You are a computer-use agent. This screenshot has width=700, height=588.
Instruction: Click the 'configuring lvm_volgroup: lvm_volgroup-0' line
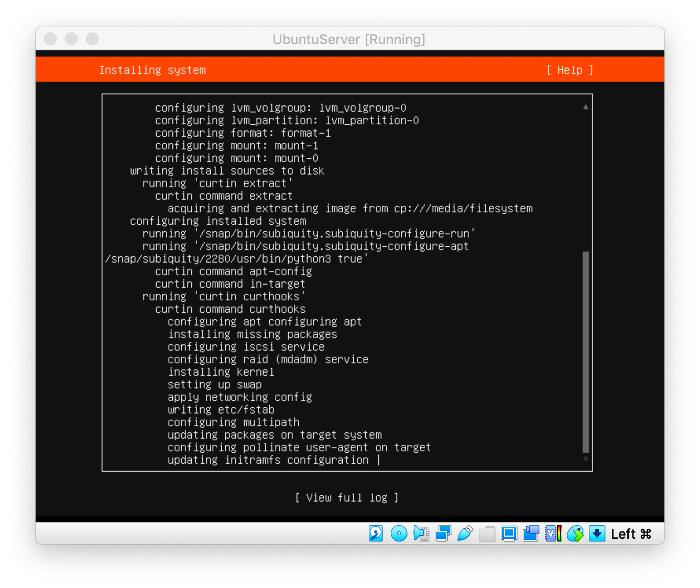coord(281,108)
